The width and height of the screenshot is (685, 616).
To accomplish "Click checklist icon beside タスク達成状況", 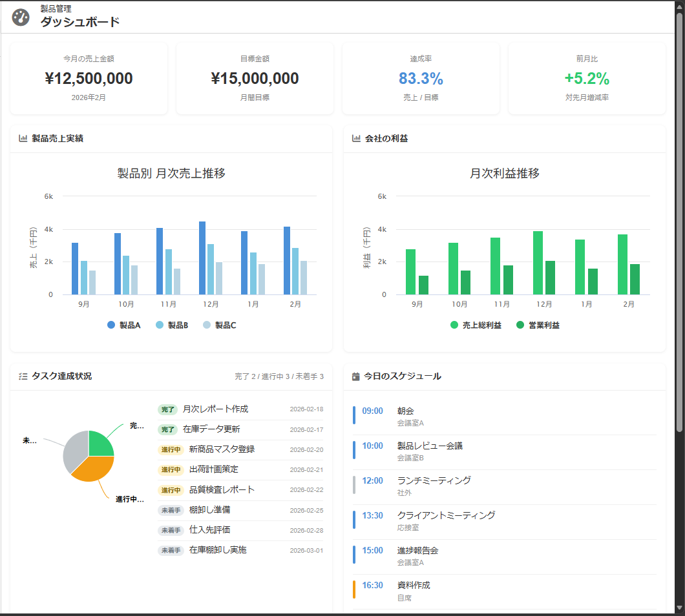I will [x=23, y=376].
